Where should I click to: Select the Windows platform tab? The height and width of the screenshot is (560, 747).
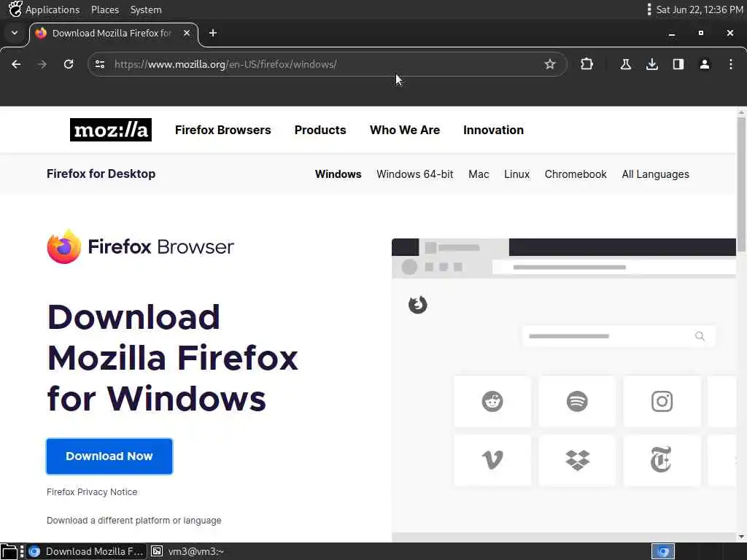tap(338, 174)
